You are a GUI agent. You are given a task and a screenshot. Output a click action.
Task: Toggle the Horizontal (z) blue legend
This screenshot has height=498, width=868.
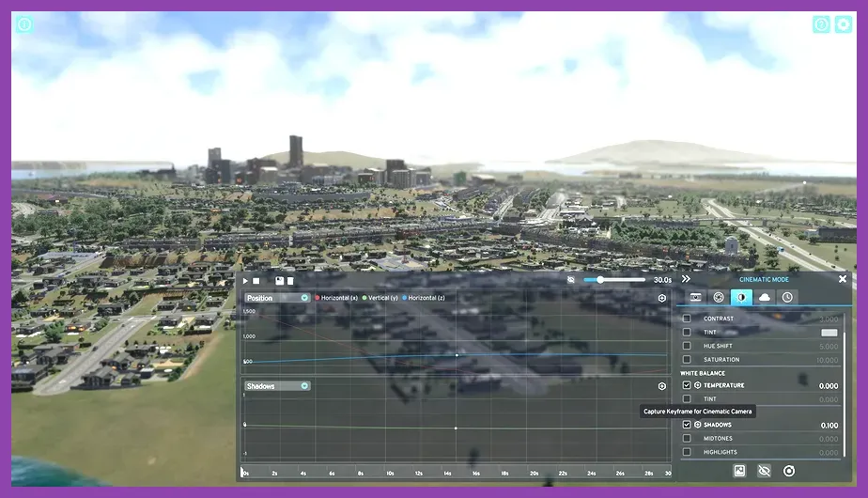pos(424,298)
